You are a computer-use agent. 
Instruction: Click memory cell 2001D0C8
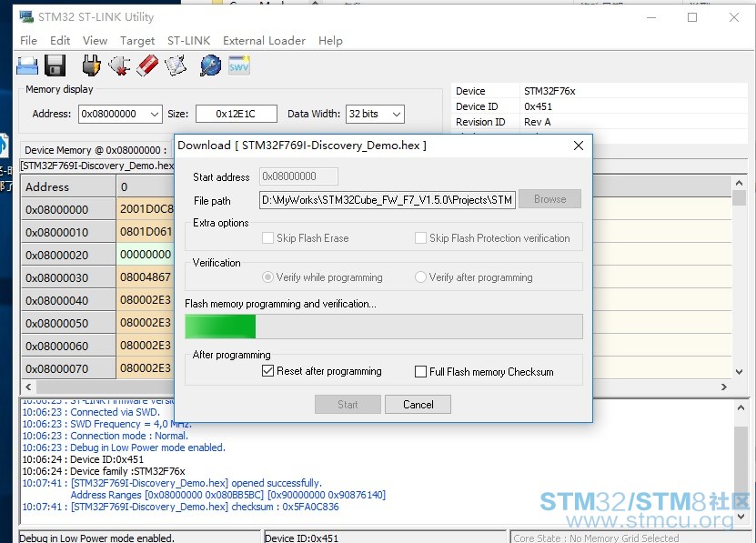coord(146,209)
